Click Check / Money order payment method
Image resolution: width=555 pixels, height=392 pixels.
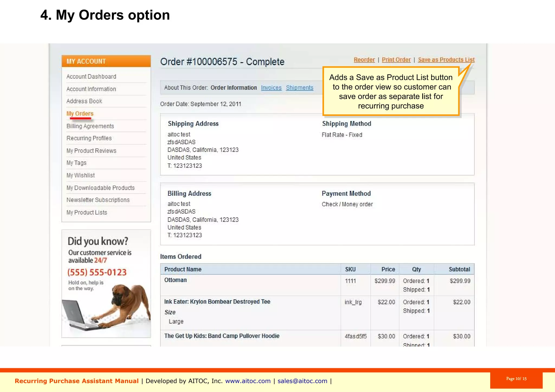(x=347, y=204)
